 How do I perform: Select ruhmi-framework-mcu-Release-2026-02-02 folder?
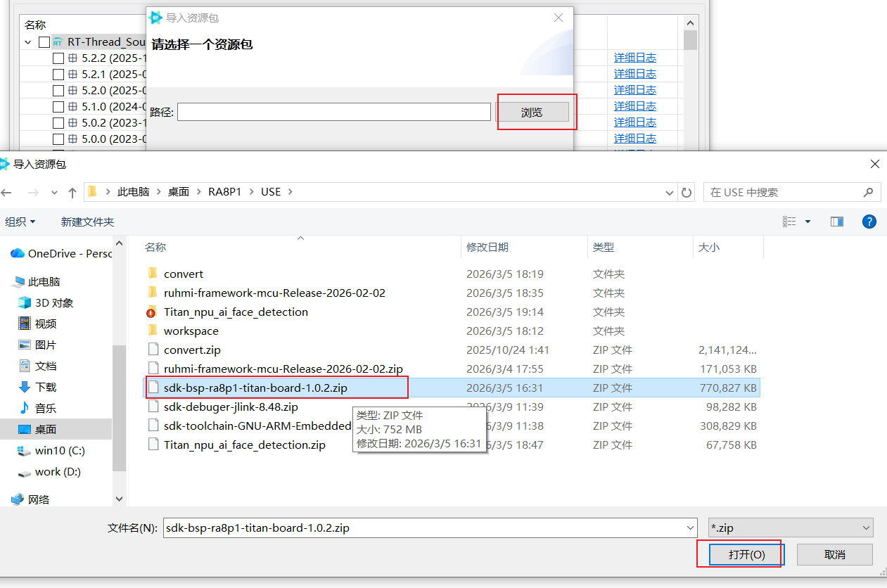274,293
